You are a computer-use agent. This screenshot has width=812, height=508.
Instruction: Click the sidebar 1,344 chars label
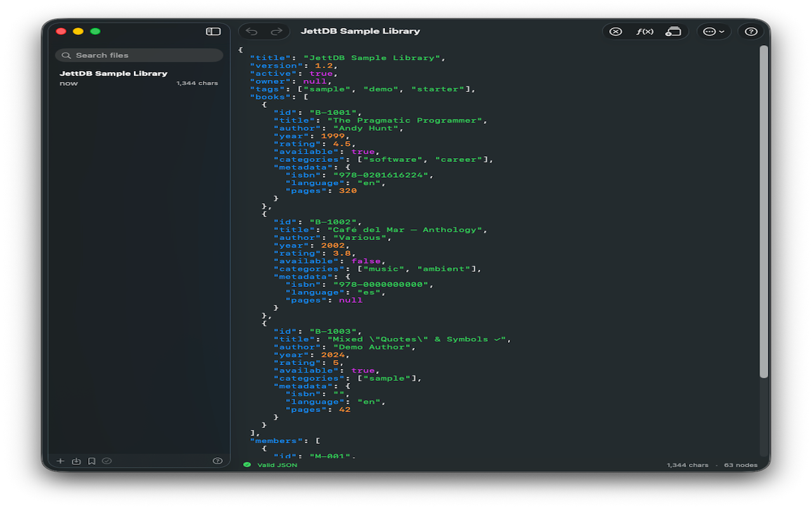click(197, 83)
